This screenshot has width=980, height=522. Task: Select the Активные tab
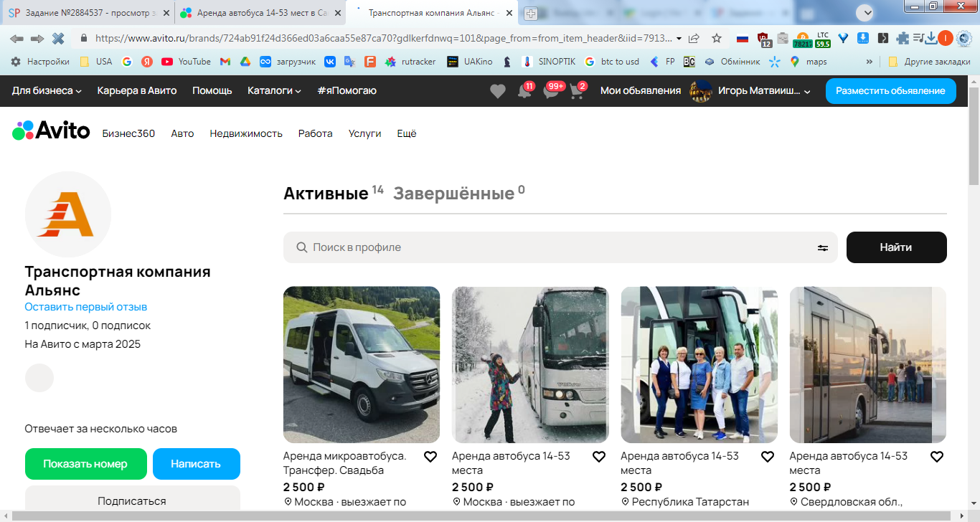point(334,193)
